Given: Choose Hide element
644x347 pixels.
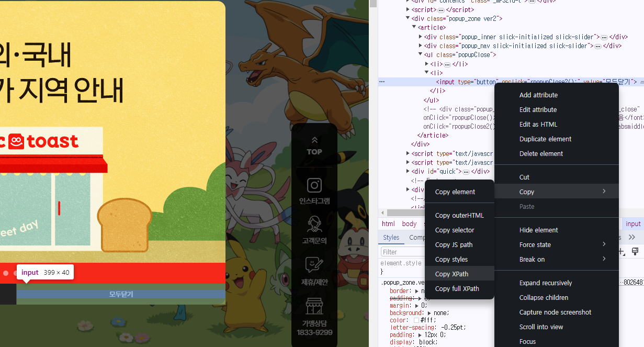Looking at the screenshot, I should pyautogui.click(x=557, y=230).
